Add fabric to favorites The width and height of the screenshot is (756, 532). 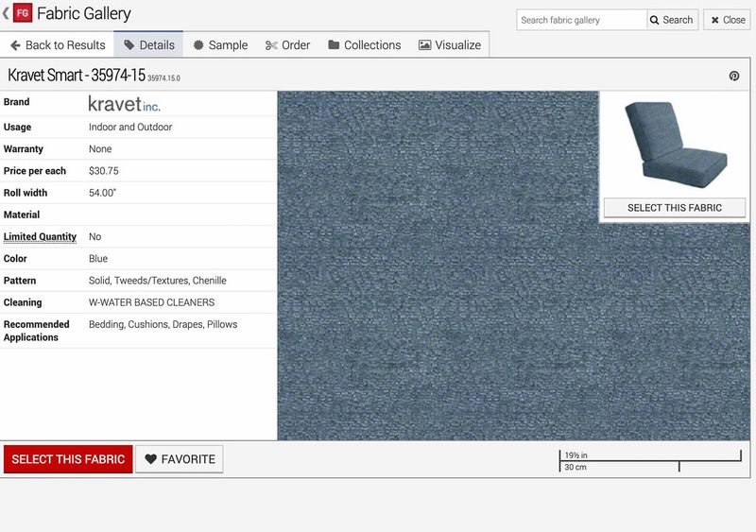pos(180,458)
